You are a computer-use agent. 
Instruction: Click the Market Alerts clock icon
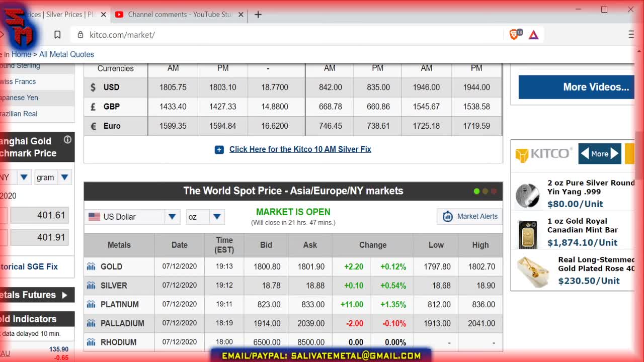(x=447, y=217)
